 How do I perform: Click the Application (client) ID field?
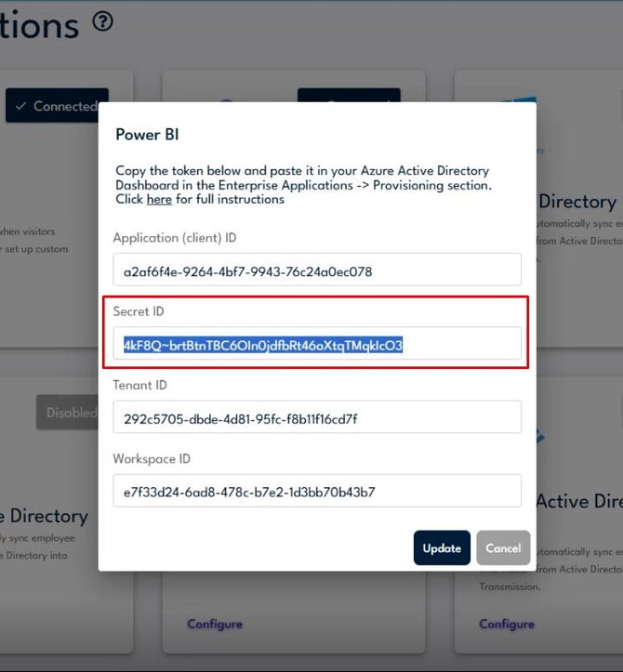tap(317, 270)
